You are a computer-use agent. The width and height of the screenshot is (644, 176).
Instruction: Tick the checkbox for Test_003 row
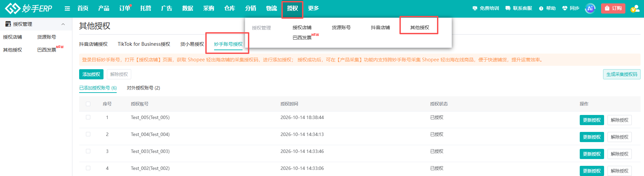88,151
